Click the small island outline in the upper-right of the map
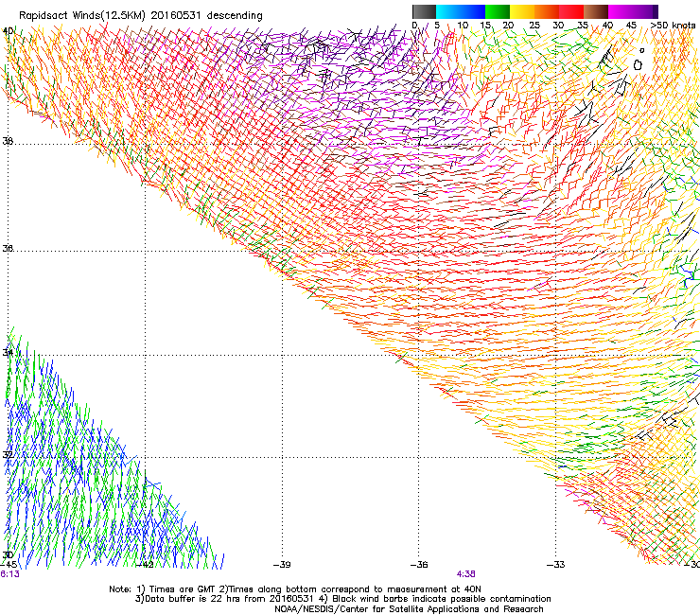The height and width of the screenshot is (615, 700). coord(638,64)
